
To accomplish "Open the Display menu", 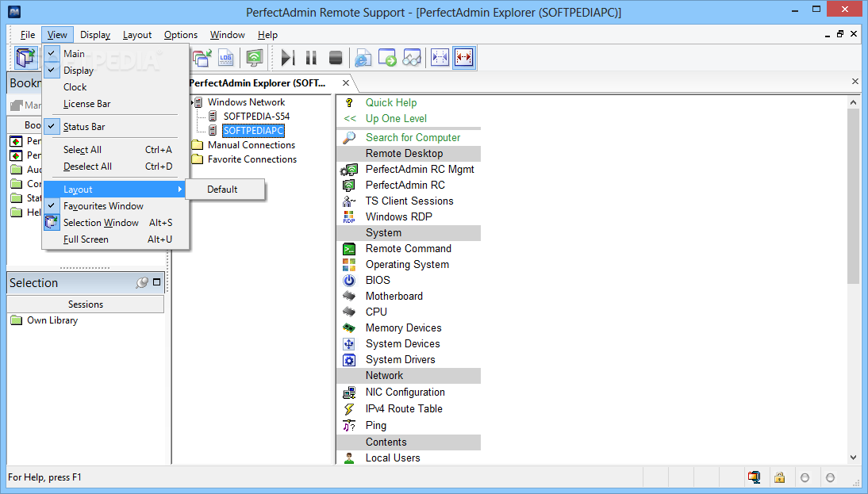I will click(x=95, y=35).
